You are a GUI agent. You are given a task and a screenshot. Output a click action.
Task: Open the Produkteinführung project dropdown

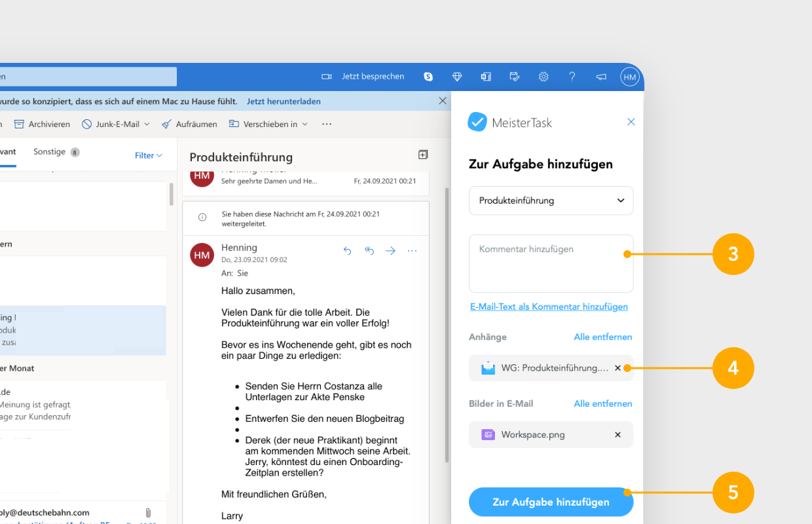551,200
